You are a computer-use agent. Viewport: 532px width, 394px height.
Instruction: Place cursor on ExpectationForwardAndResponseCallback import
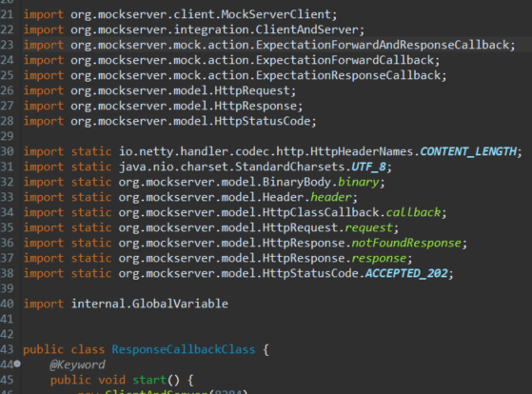[383, 45]
